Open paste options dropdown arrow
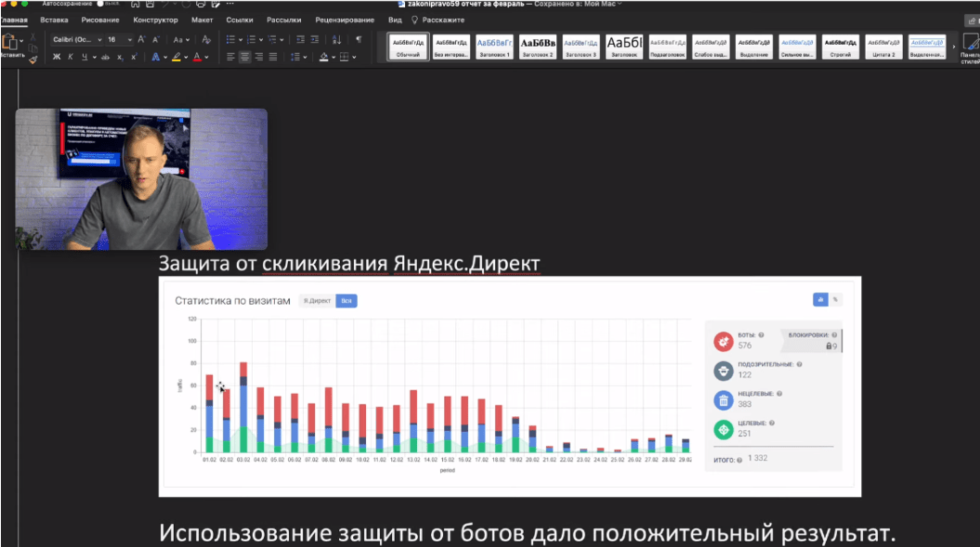The width and height of the screenshot is (980, 547). click(x=21, y=40)
